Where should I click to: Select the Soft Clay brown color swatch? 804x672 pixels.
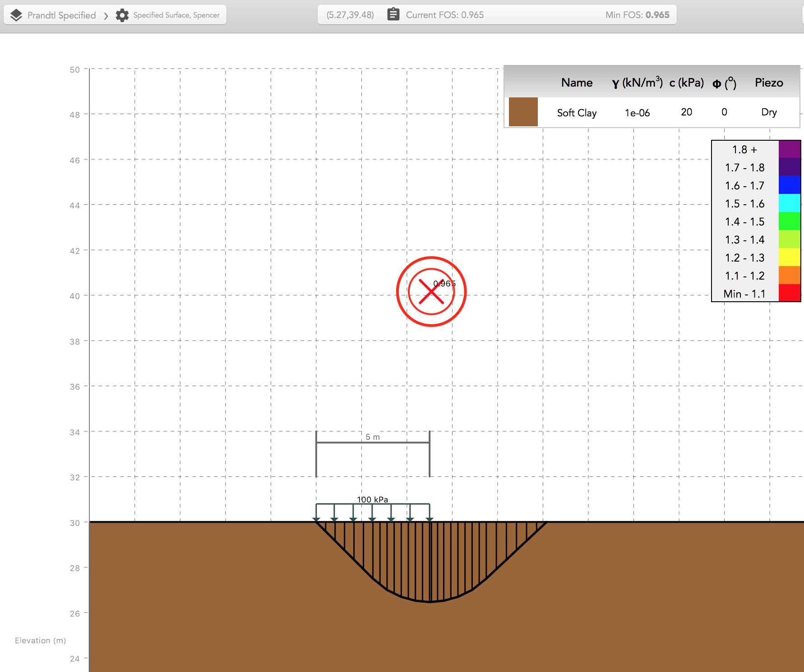pos(523,112)
